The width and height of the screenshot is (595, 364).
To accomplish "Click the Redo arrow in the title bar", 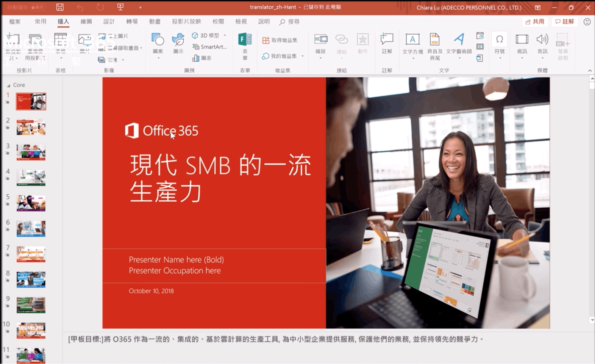I will point(100,7).
